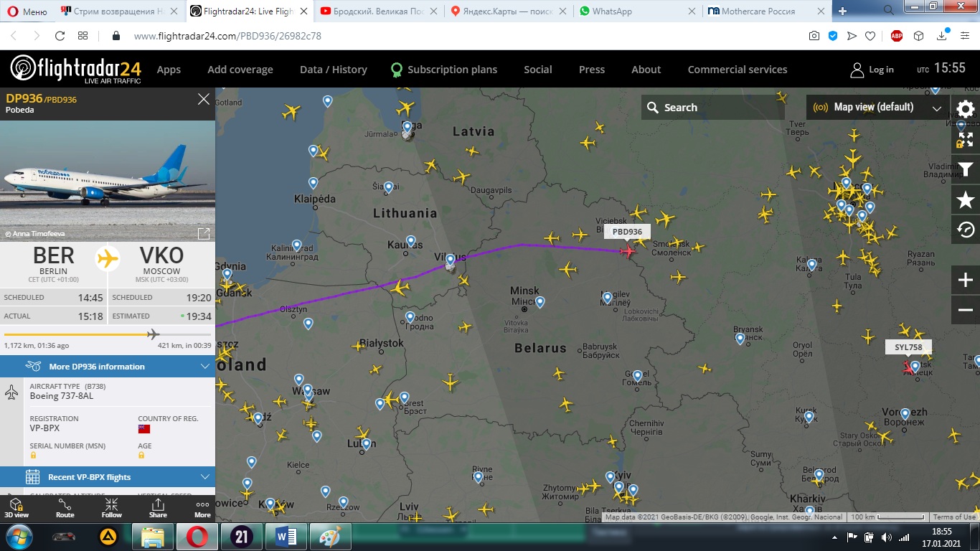980x551 pixels.
Task: Open the Map view (default) dropdown
Action: tap(876, 108)
